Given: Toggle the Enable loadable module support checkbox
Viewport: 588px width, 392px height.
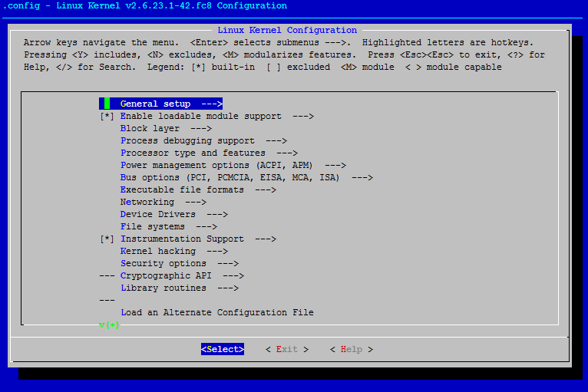Looking at the screenshot, I should tap(107, 116).
